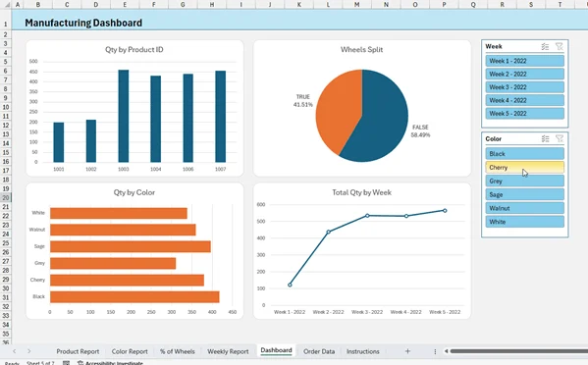Click the 1001 product bar

[59, 142]
